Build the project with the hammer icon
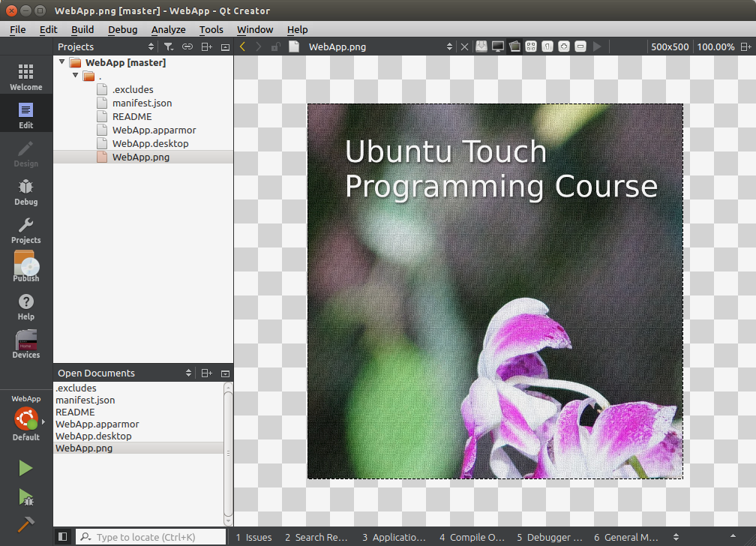 tap(25, 523)
